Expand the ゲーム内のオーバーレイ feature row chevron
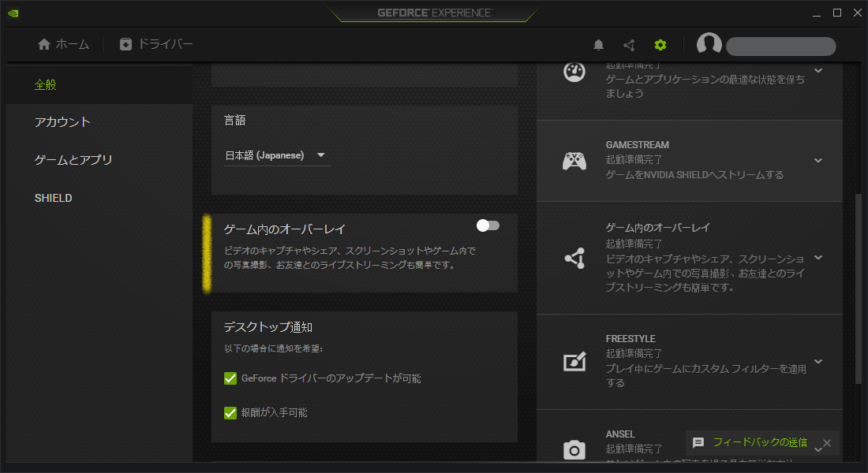Image resolution: width=868 pixels, height=473 pixels. click(818, 258)
